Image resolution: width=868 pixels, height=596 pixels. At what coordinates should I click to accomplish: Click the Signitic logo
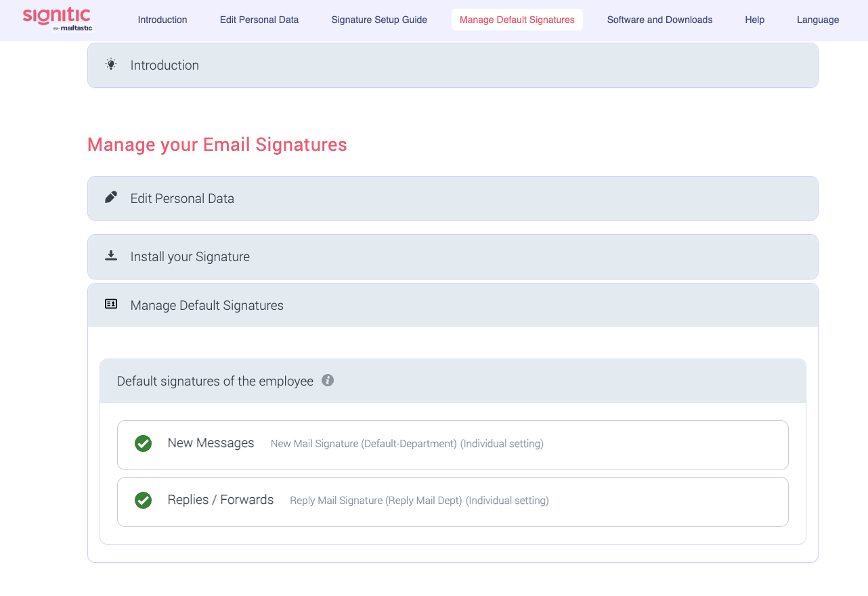coord(57,18)
